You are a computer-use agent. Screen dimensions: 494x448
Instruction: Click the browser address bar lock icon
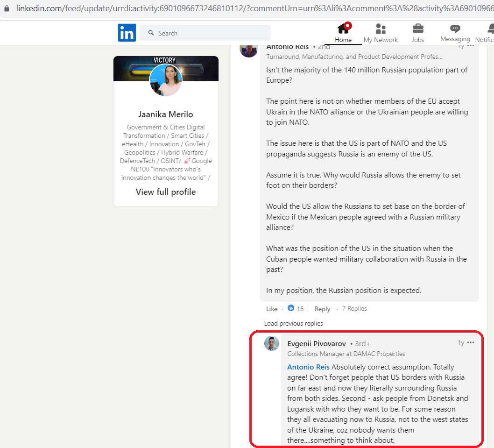tap(7, 8)
